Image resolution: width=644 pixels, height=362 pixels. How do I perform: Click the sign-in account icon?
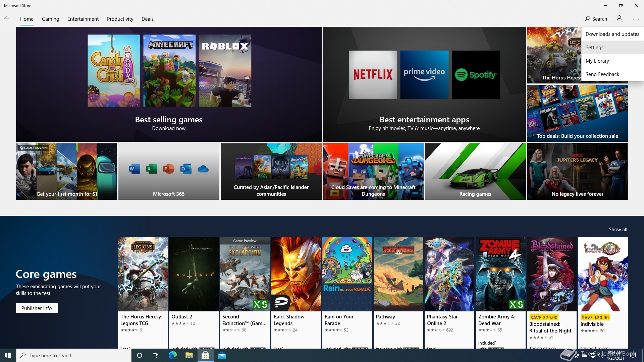620,19
